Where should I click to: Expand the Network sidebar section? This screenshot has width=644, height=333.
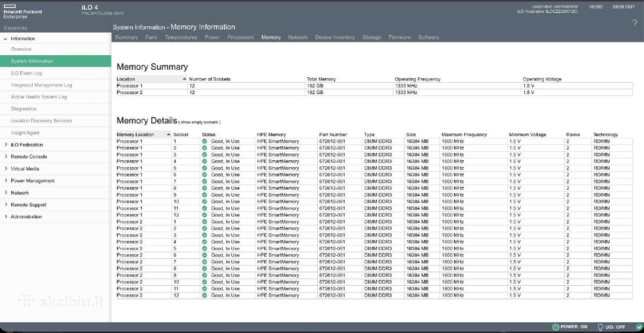5,193
